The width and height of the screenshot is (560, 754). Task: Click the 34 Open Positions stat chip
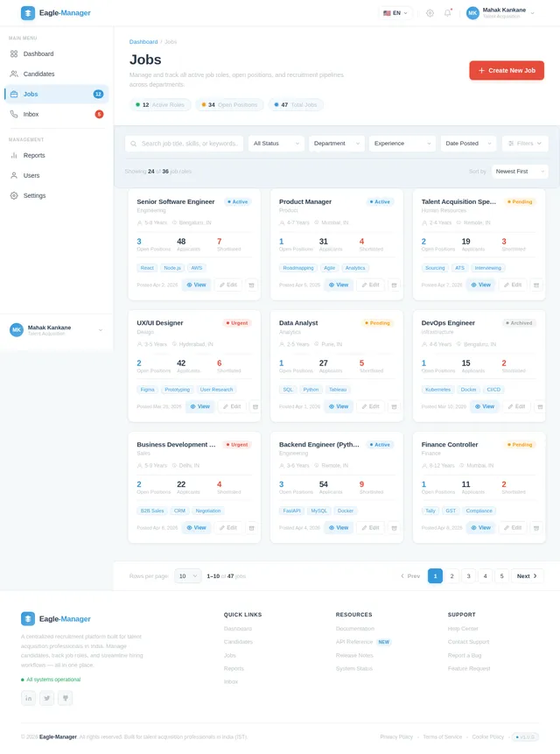click(229, 105)
